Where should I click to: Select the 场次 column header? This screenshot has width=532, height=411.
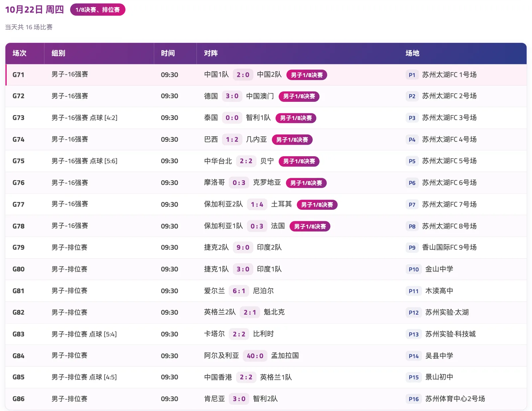tap(19, 53)
